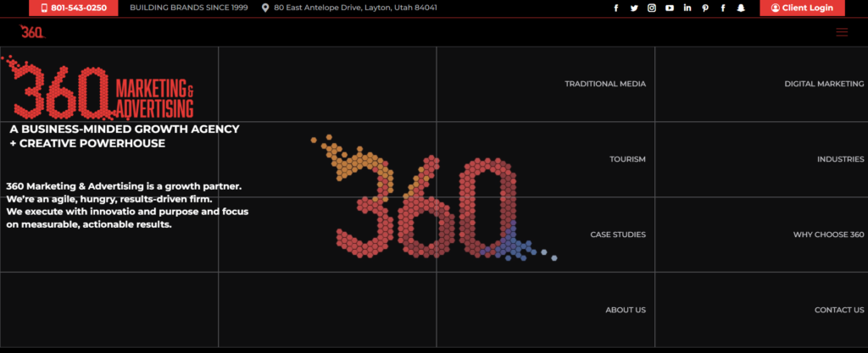
Task: Click the location pin icon before the address
Action: click(265, 8)
